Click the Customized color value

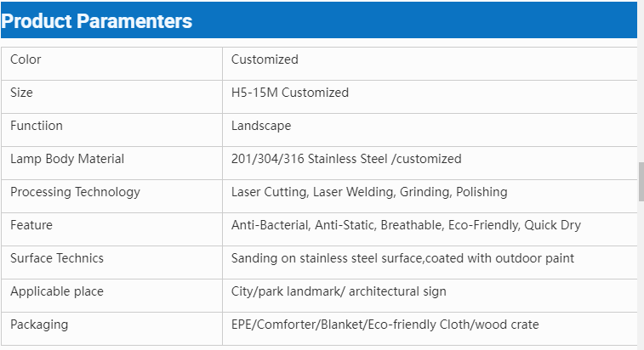point(265,59)
